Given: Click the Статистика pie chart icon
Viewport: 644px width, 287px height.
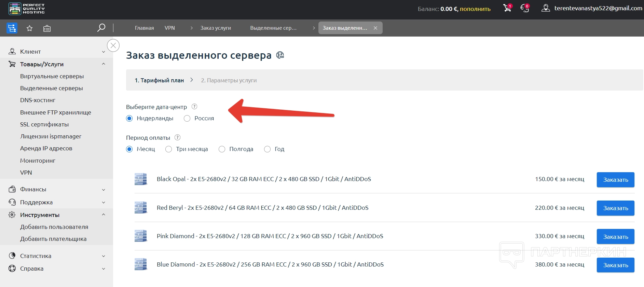Looking at the screenshot, I should 12,256.
